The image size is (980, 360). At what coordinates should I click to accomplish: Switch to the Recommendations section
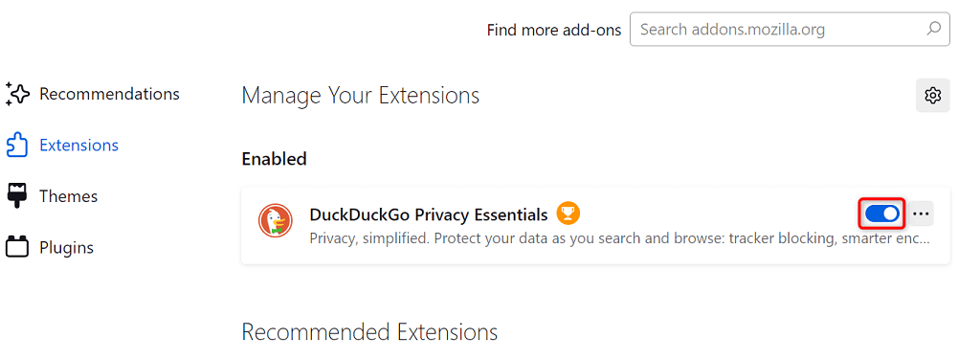tap(109, 94)
